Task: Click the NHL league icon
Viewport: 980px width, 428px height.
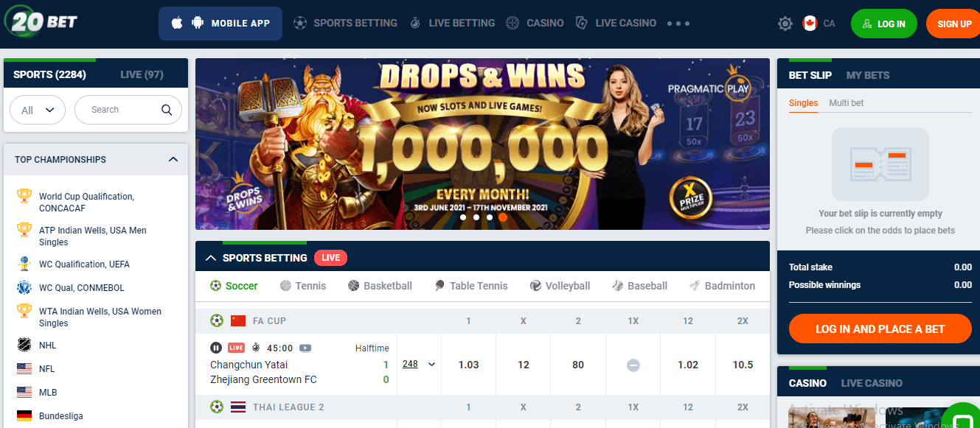Action: (x=24, y=345)
